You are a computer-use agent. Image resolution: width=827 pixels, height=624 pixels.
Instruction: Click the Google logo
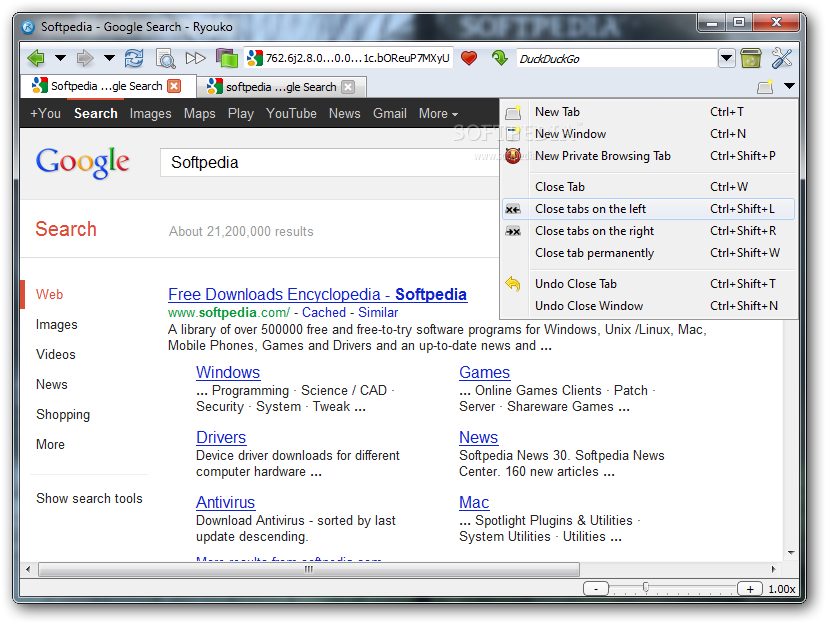coord(82,162)
